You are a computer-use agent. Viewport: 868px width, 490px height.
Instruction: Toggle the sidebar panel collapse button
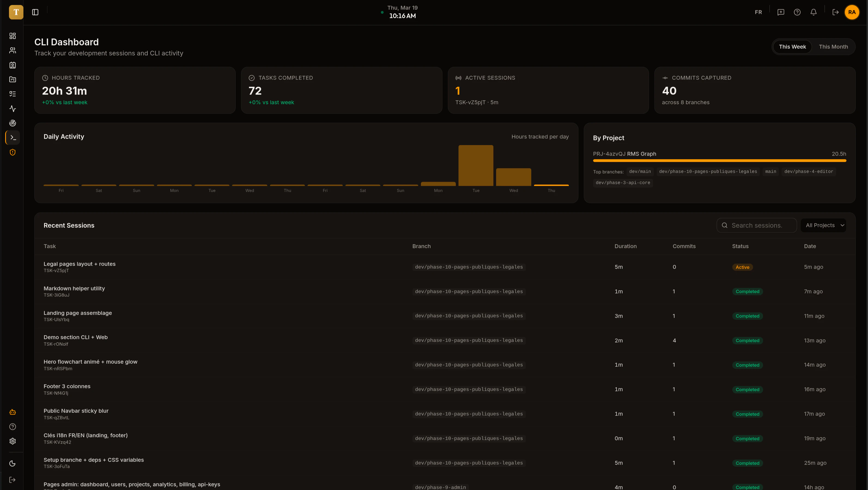(35, 13)
